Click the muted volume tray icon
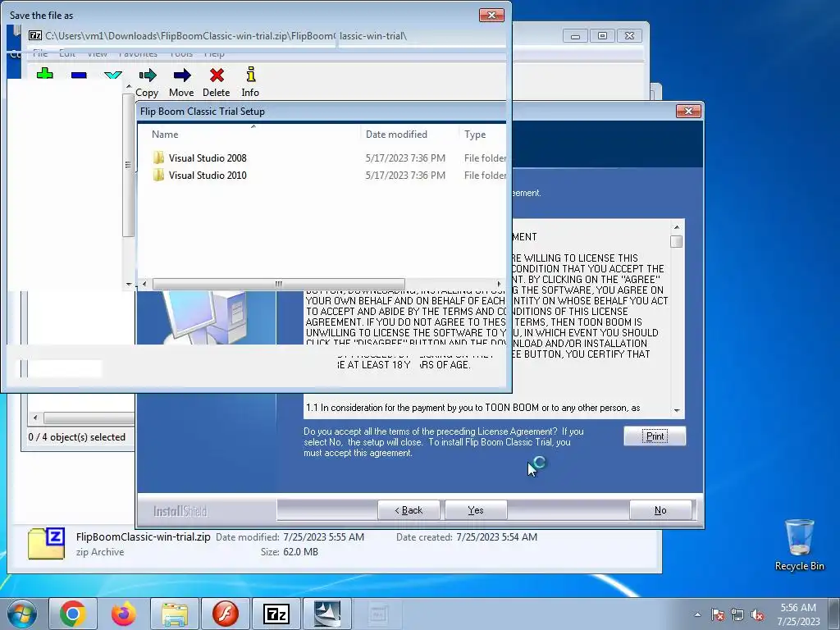The height and width of the screenshot is (630, 840). pyautogui.click(x=757, y=614)
